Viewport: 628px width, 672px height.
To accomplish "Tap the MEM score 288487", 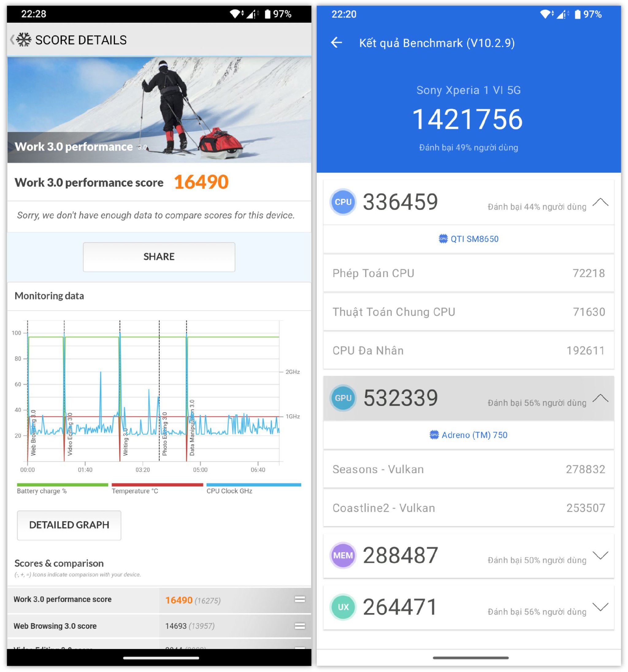I will (400, 555).
